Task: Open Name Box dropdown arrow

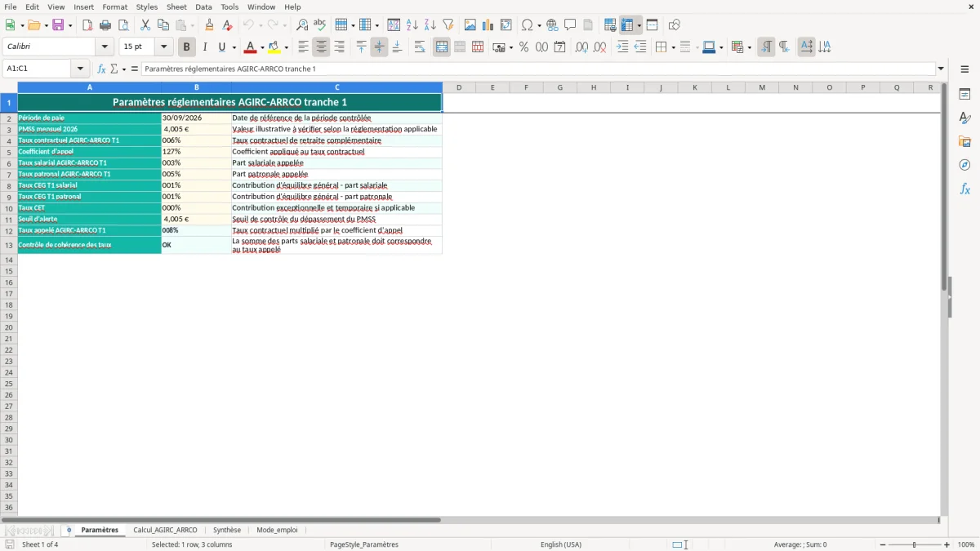Action: pyautogui.click(x=80, y=69)
